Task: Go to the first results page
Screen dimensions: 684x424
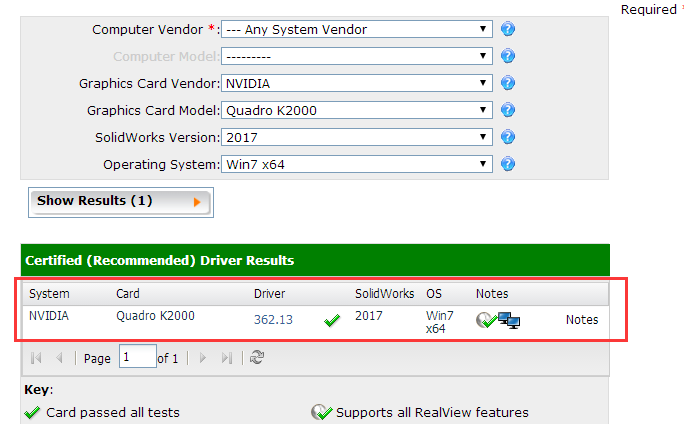Action: pos(36,358)
